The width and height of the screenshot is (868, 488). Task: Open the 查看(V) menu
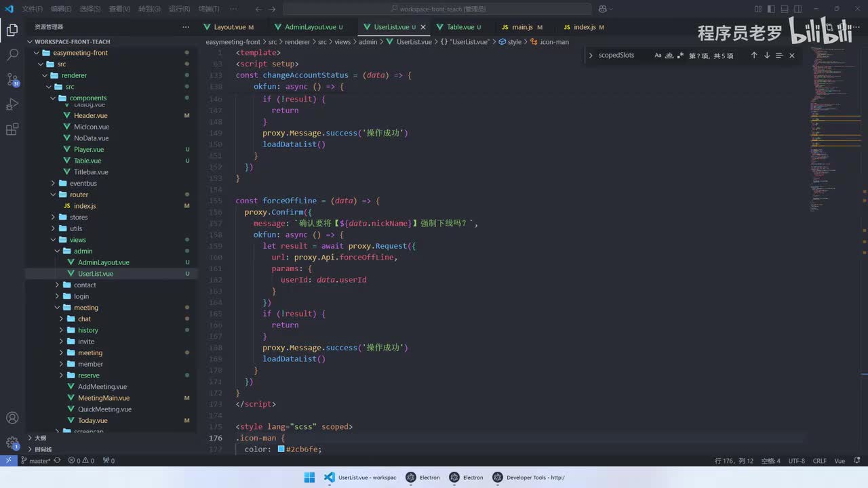tap(119, 9)
